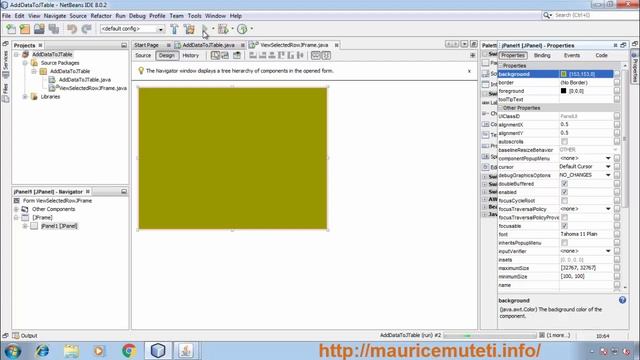The width and height of the screenshot is (640, 360).
Task: Expand the Libraries tree node
Action: click(x=25, y=97)
